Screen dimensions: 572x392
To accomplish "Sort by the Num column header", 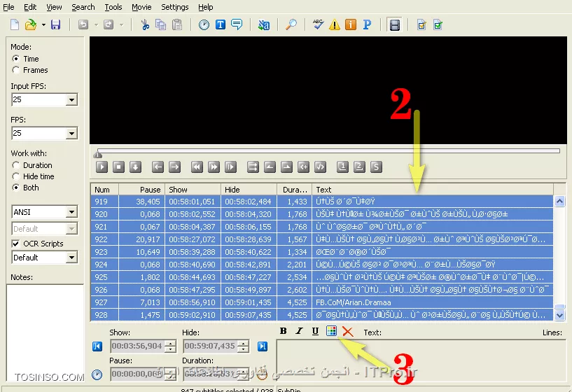I will coord(105,190).
